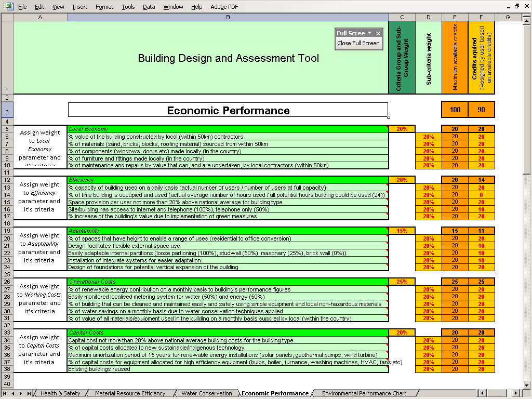The width and height of the screenshot is (532, 399).
Task: Go to first sheet tab navigation arrow
Action: (5, 393)
